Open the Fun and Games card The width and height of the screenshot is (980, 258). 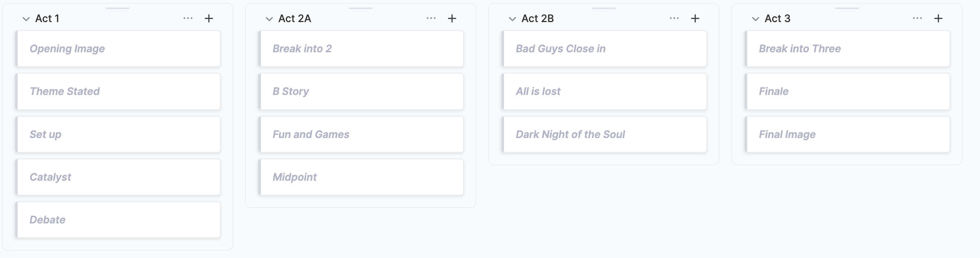pyautogui.click(x=361, y=134)
